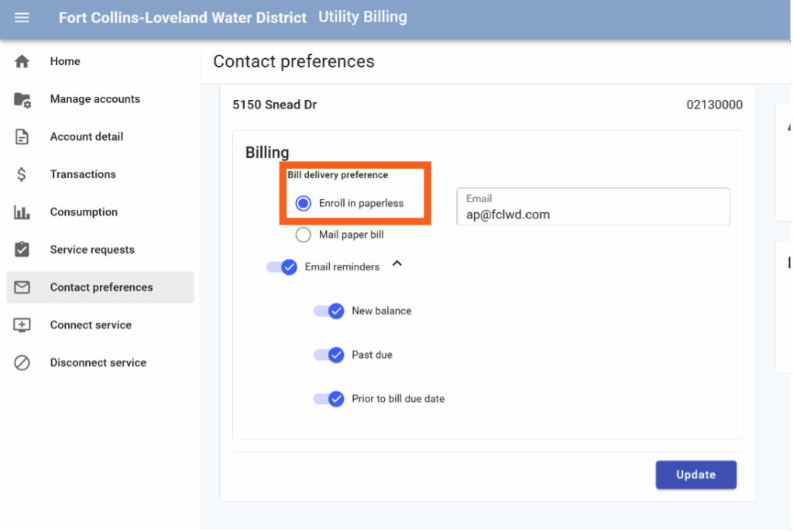Choose Enroll in paperless billing
This screenshot has width=793, height=532.
[303, 203]
